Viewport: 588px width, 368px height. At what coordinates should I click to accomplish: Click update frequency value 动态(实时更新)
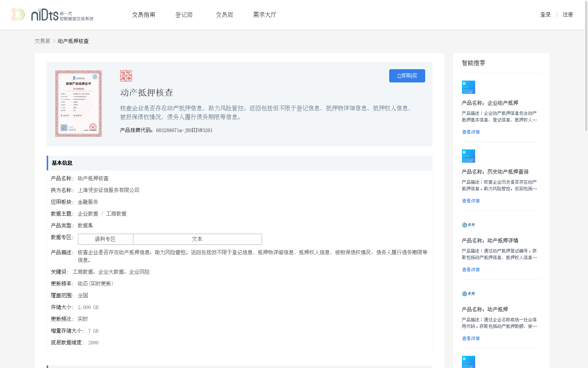point(96,284)
